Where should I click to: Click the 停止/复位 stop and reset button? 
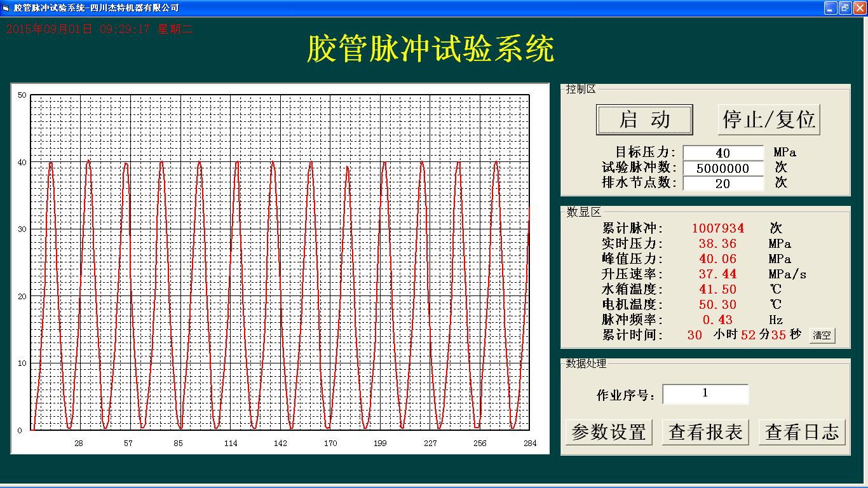click(x=769, y=119)
